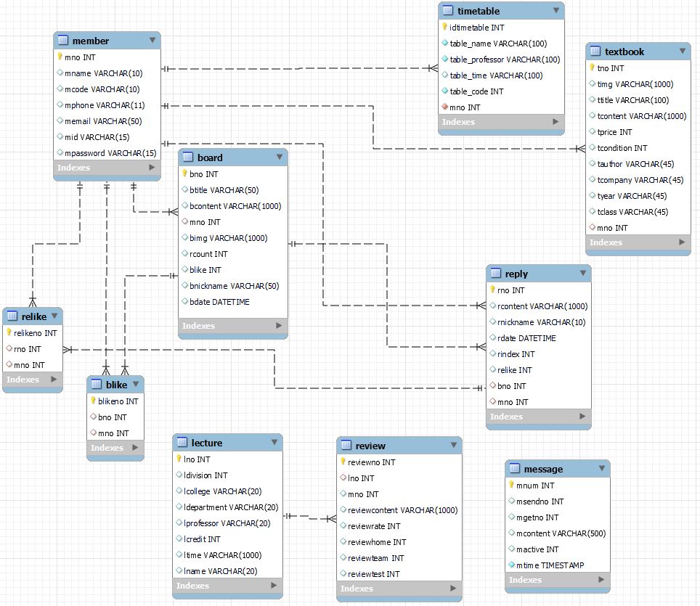
Task: Click the foreign key icon of review lno
Action: [x=343, y=478]
